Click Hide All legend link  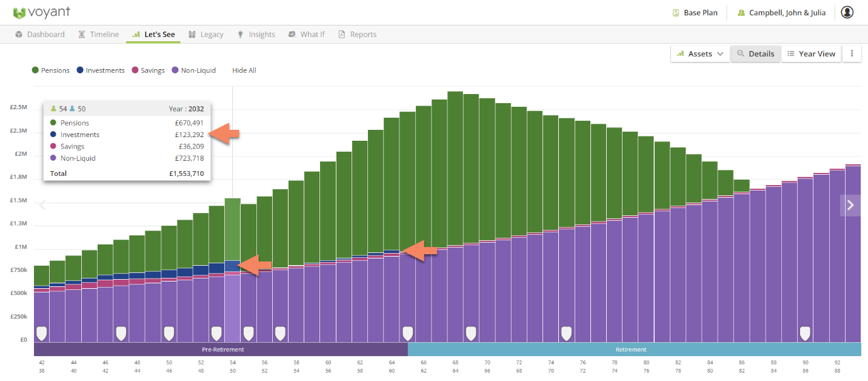click(x=244, y=70)
